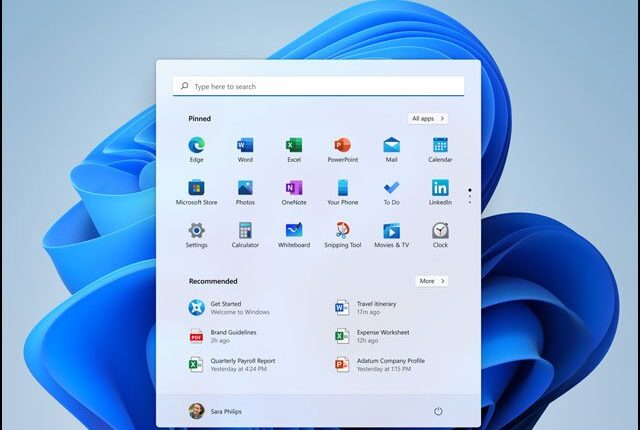640x430 pixels.
Task: Open the Whiteboard app icon
Action: point(294,231)
